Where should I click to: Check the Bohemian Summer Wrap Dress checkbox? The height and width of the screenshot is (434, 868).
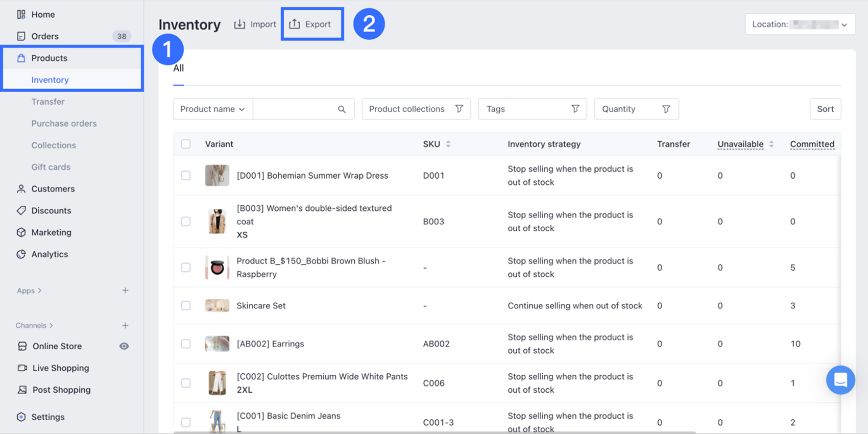click(x=186, y=176)
